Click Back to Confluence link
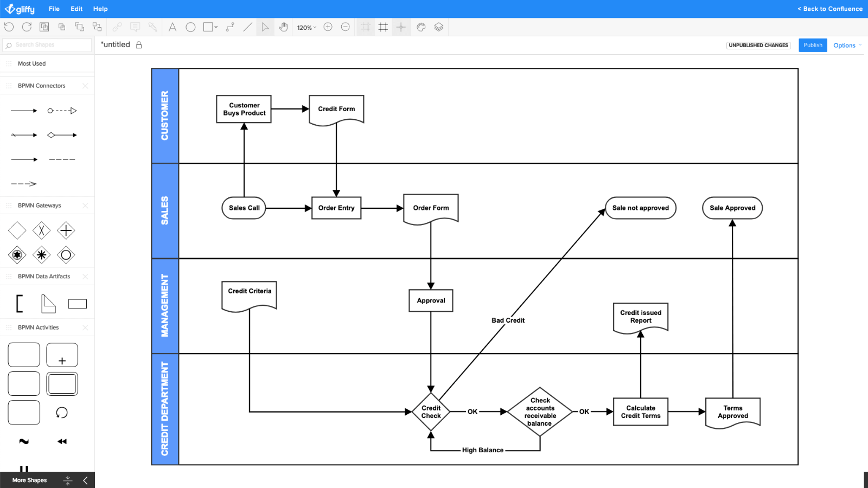This screenshot has width=868, height=488. 829,8
